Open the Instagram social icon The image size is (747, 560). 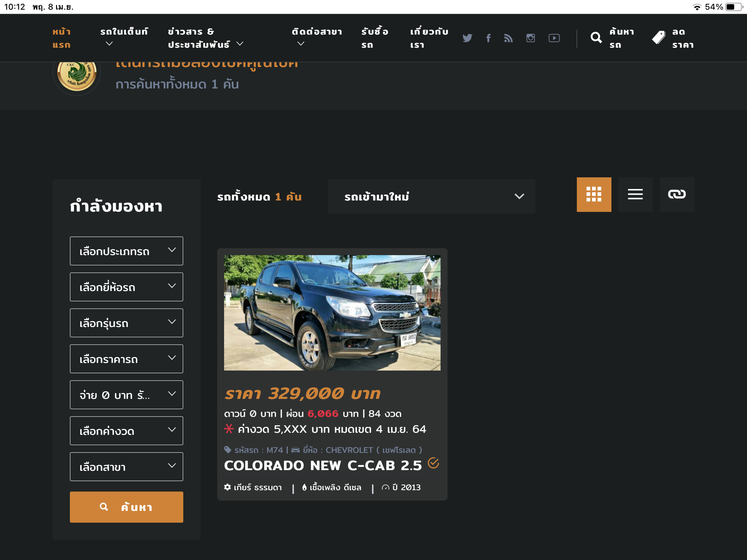click(531, 38)
